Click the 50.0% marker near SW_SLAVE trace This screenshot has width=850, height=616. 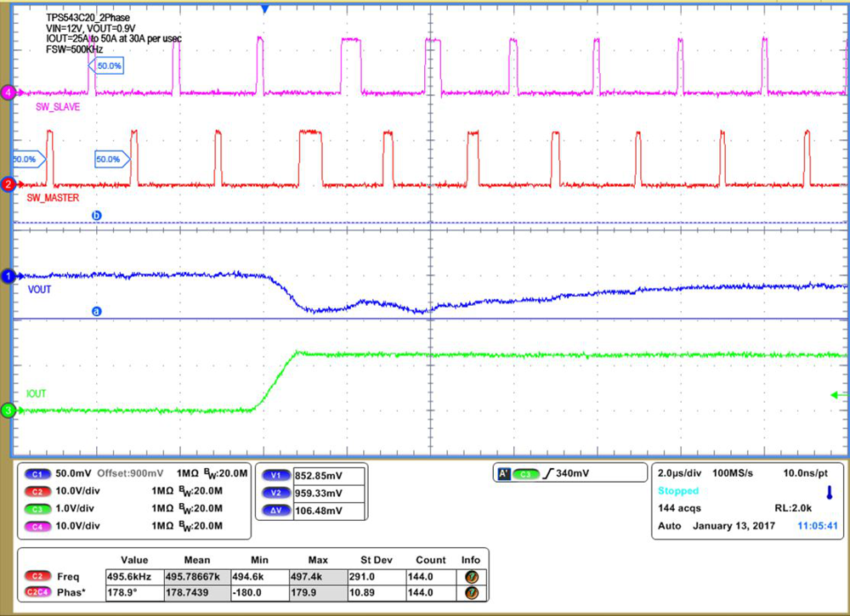pos(109,65)
